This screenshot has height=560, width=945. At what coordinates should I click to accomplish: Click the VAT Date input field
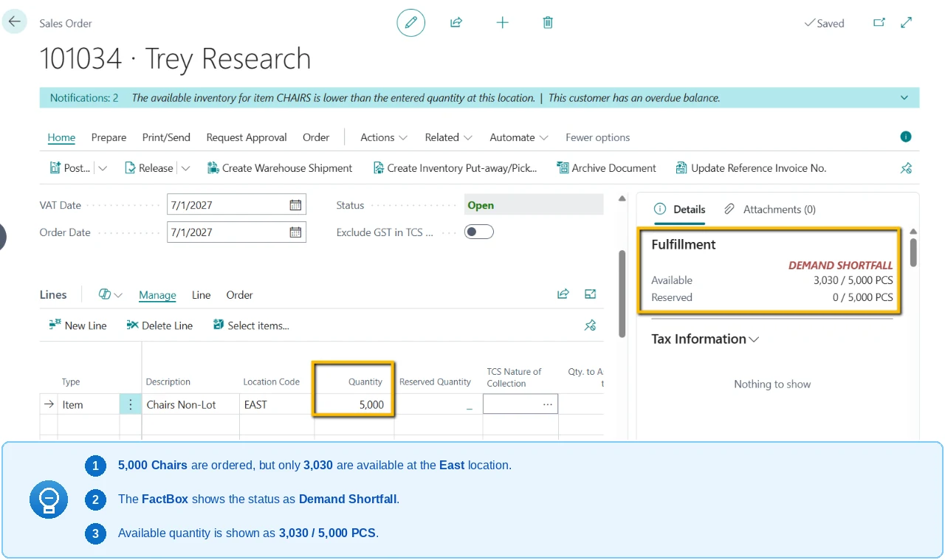point(236,205)
